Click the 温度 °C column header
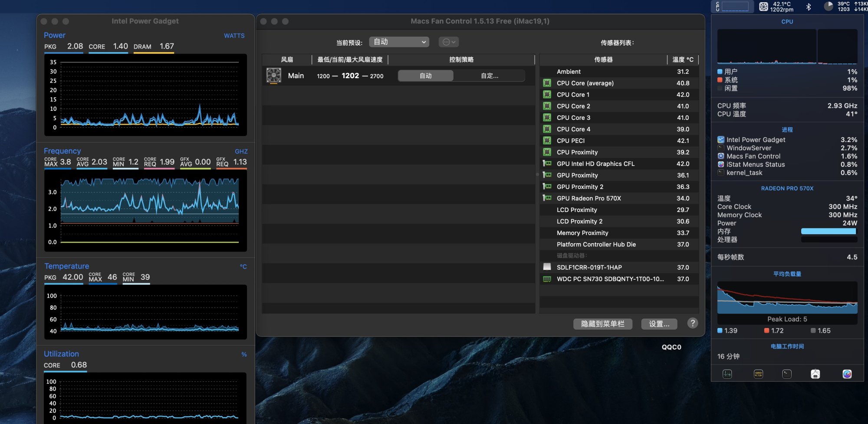 (x=683, y=60)
